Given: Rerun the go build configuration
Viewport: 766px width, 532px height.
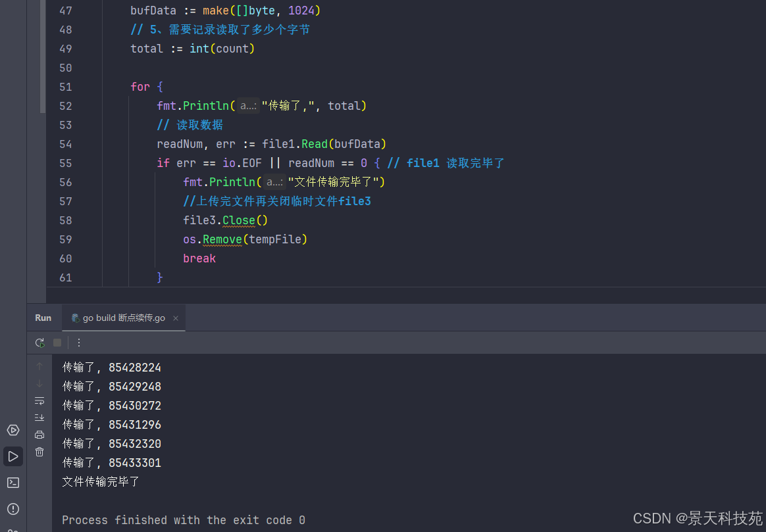Looking at the screenshot, I should pyautogui.click(x=40, y=343).
